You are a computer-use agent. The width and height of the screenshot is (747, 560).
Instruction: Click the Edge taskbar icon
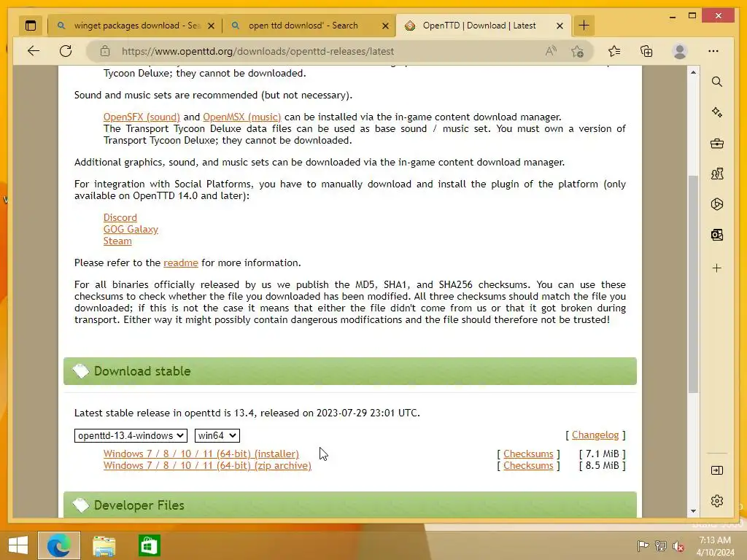point(59,545)
